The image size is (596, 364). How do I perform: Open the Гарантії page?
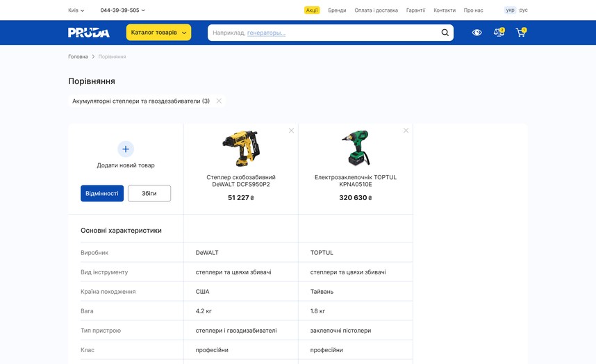tap(415, 10)
